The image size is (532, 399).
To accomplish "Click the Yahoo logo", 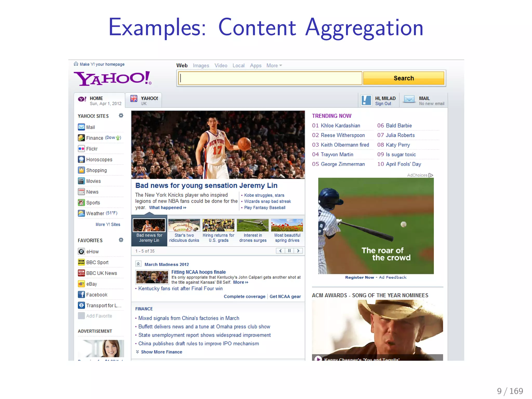I will [113, 78].
